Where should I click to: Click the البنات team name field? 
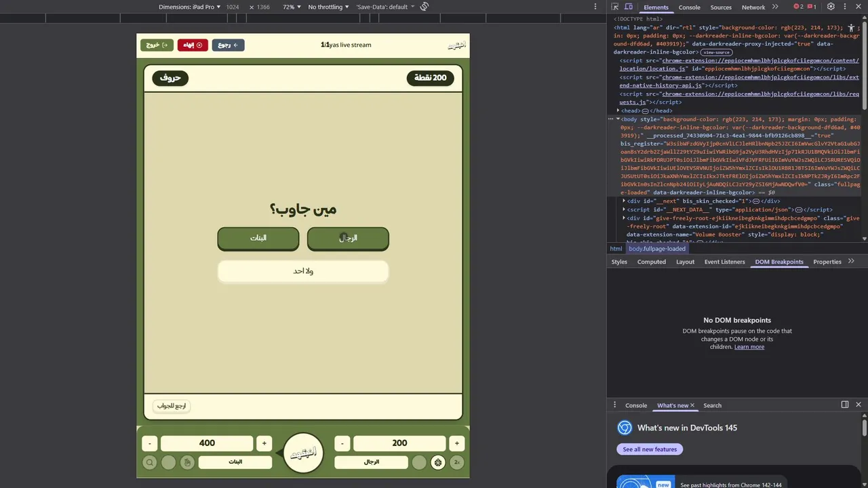click(235, 462)
